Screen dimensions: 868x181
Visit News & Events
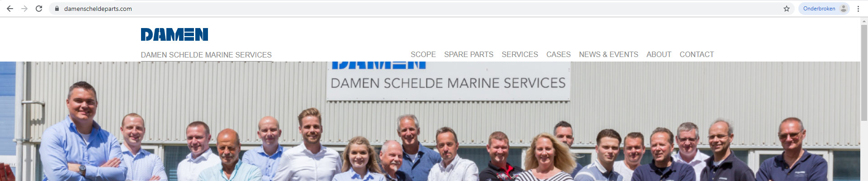609,54
